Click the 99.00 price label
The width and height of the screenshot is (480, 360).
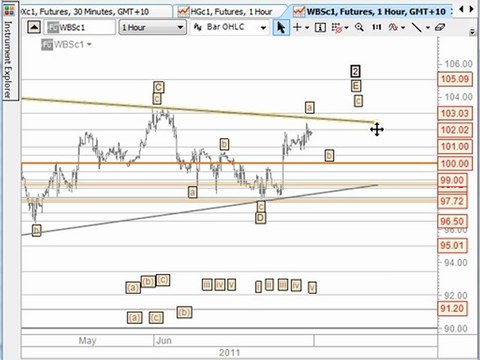pos(452,180)
